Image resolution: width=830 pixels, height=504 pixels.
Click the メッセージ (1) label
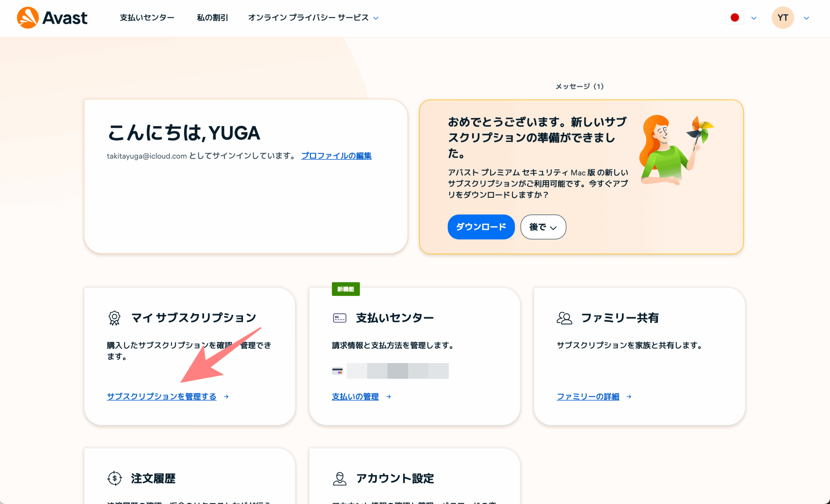tap(580, 87)
